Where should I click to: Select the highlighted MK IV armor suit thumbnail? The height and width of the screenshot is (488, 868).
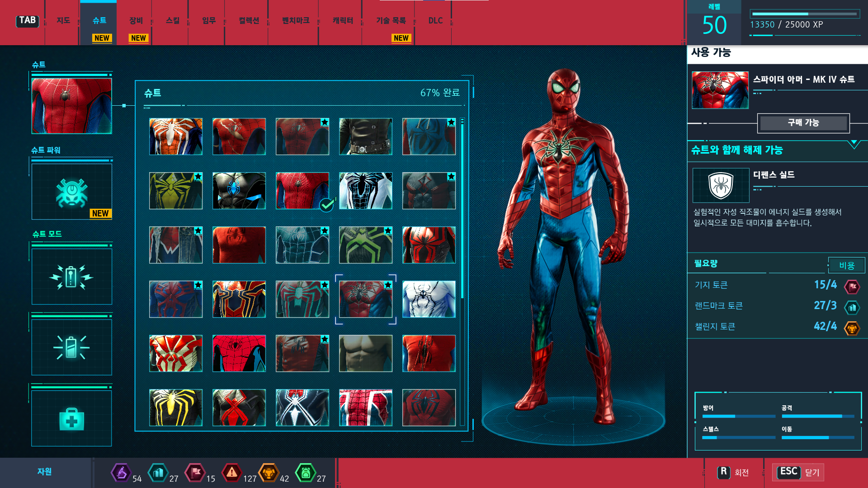pyautogui.click(x=366, y=299)
